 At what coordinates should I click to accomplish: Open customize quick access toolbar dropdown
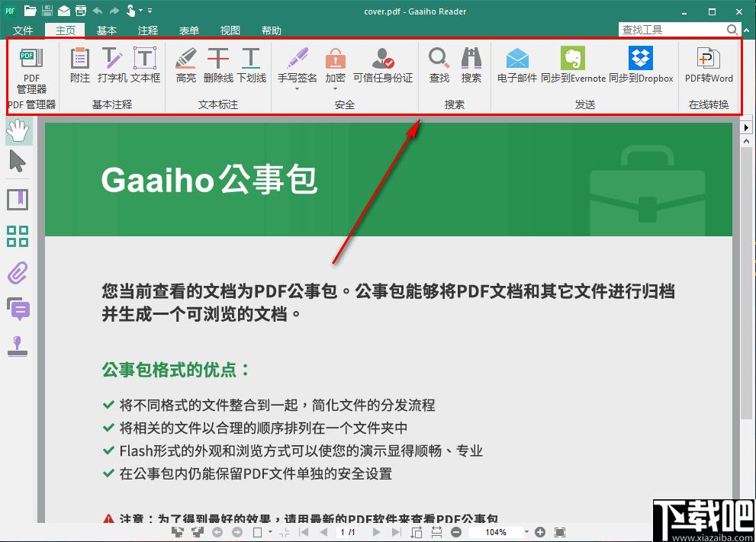pos(150,10)
